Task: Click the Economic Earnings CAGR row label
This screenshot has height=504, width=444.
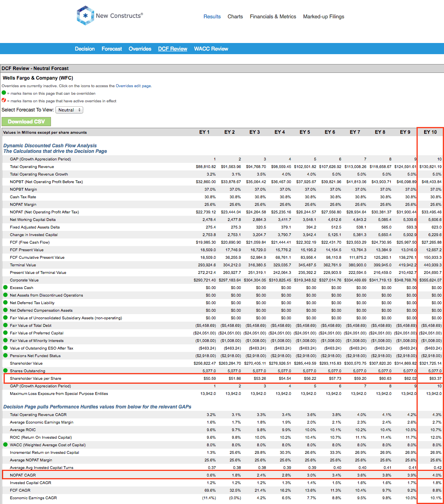Action: [33, 498]
